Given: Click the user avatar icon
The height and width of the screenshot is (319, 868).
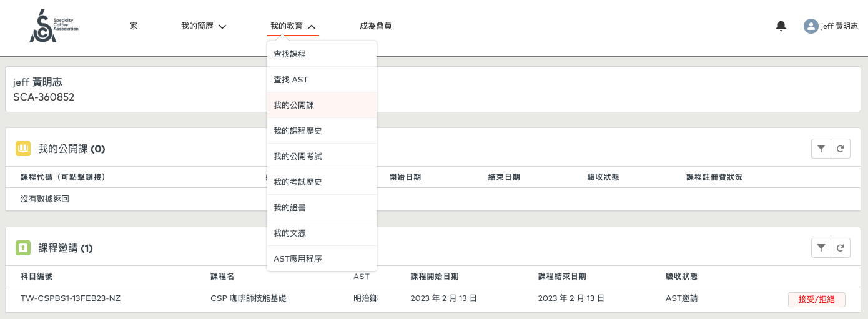Looking at the screenshot, I should click(x=811, y=26).
